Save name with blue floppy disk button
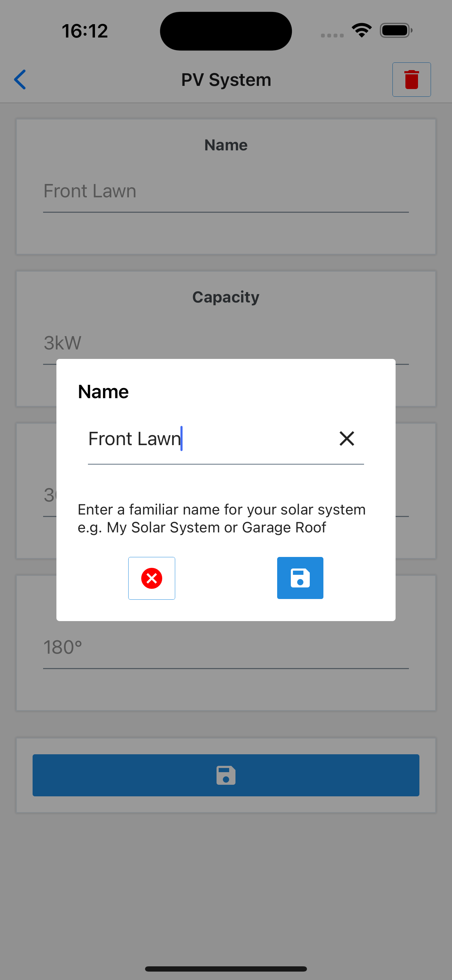Viewport: 452px width, 980px height. 300,578
